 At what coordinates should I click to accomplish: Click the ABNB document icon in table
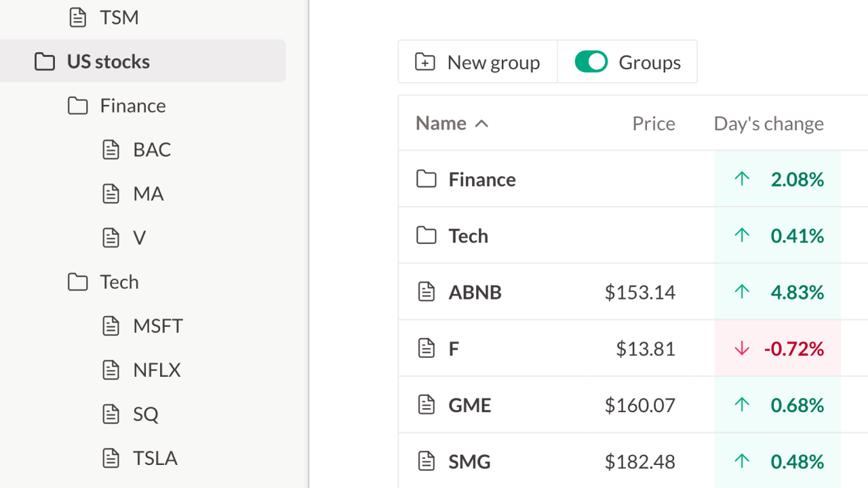point(426,292)
